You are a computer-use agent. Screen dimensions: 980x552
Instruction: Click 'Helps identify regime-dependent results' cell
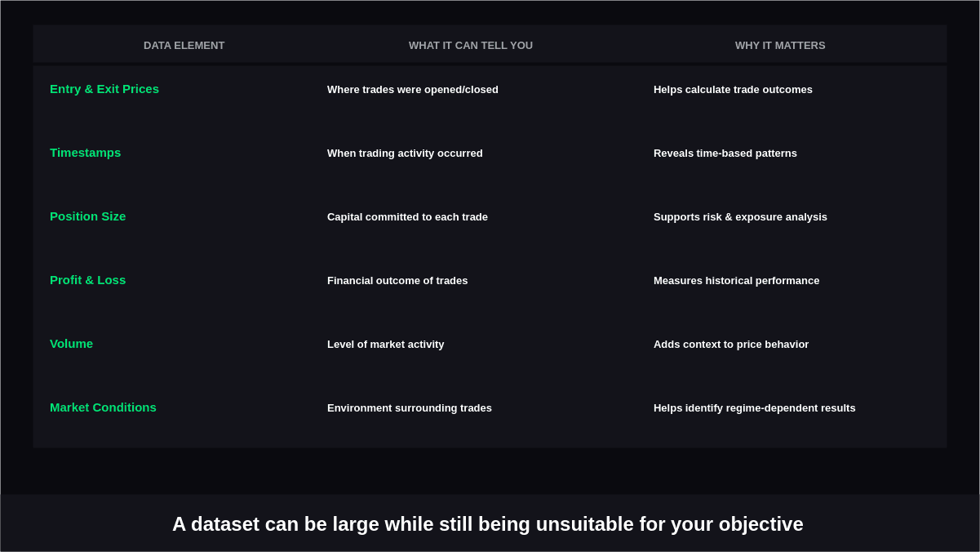(755, 408)
